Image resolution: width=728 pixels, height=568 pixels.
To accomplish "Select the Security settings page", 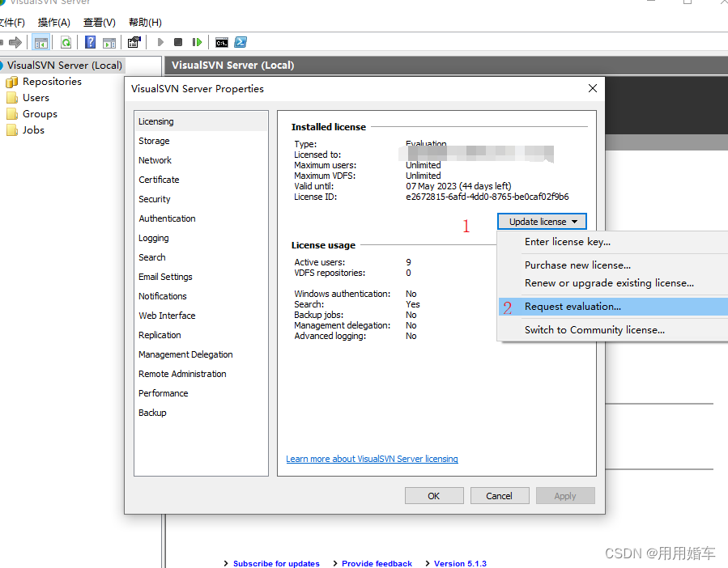I will (201, 200).
